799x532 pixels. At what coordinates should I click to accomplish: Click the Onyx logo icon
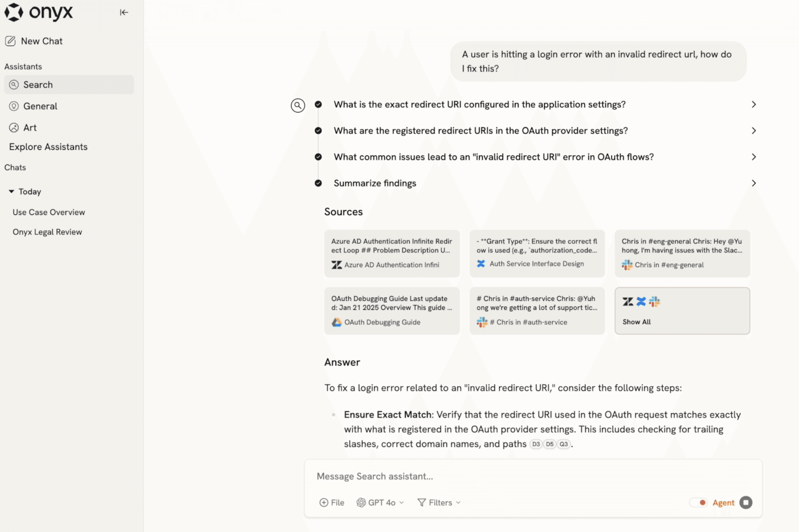coord(14,12)
